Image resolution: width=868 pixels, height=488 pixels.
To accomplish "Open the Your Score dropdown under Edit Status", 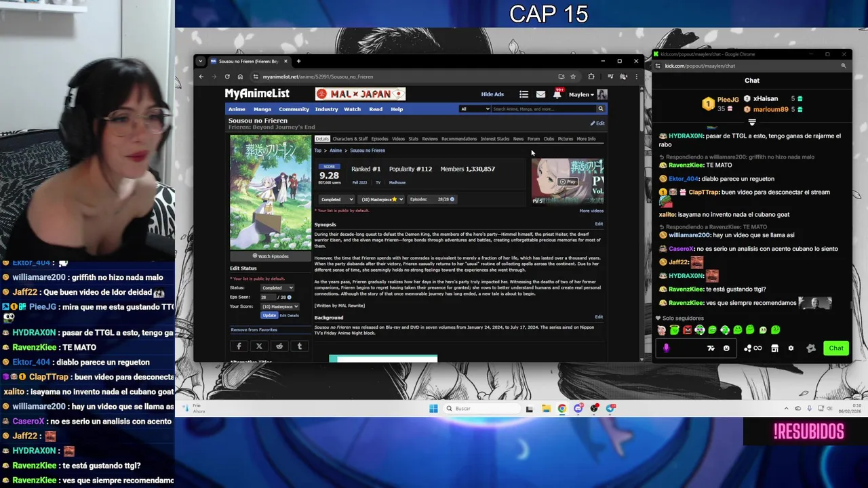I will [281, 306].
